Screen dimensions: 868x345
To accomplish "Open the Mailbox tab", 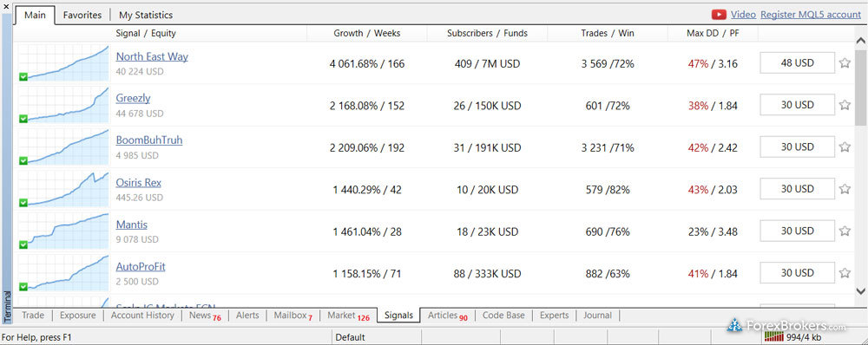I will [x=293, y=316].
